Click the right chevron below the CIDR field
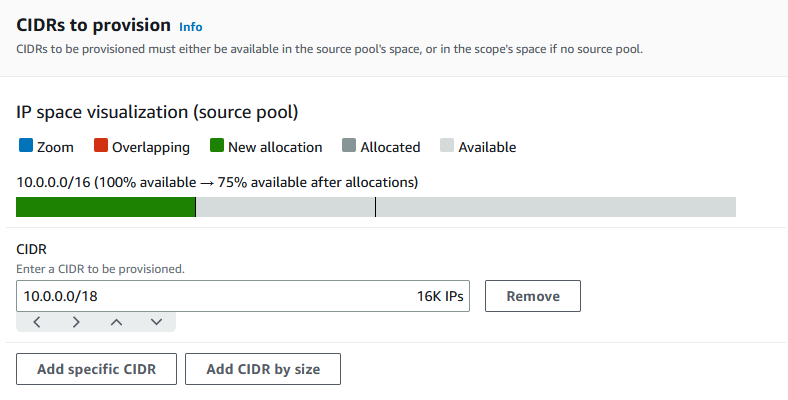Screen dimensions: 788x400 point(76,322)
